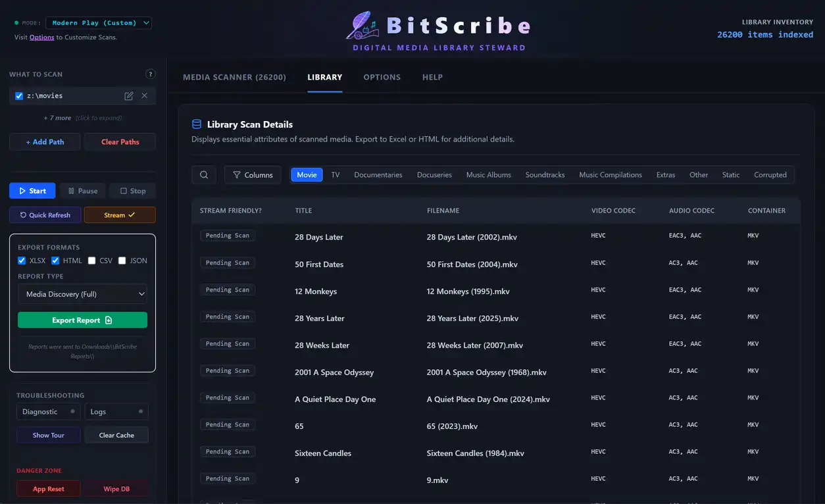Start the scan
The image size is (825, 504).
coord(32,191)
